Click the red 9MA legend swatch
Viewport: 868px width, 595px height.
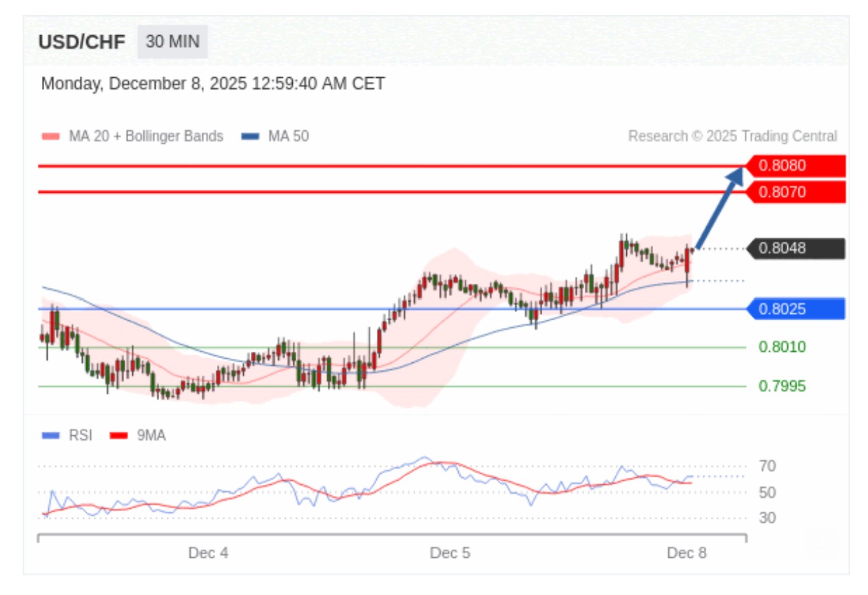pos(120,435)
